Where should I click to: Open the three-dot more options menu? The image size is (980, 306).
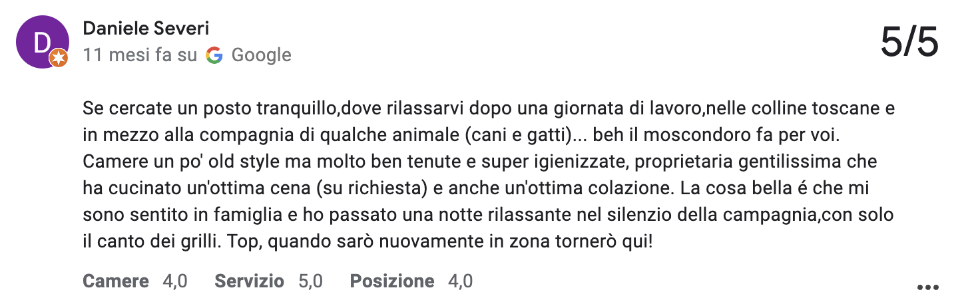point(927,287)
